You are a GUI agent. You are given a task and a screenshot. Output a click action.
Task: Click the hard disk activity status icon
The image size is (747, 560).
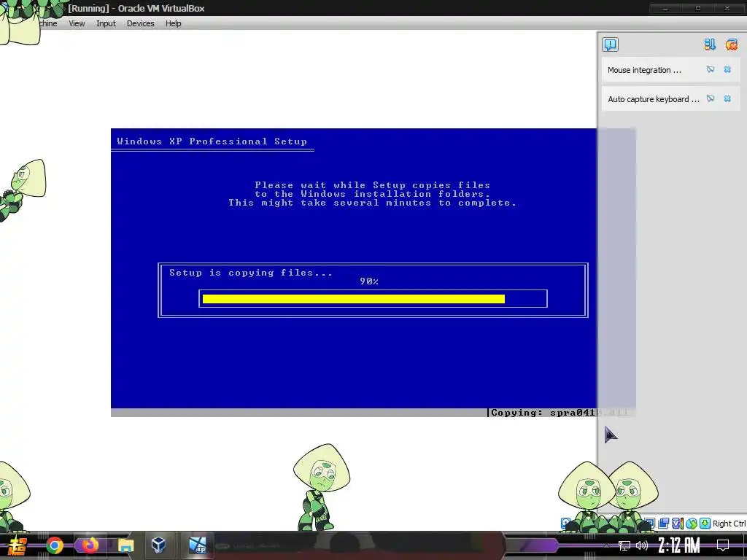[565, 523]
